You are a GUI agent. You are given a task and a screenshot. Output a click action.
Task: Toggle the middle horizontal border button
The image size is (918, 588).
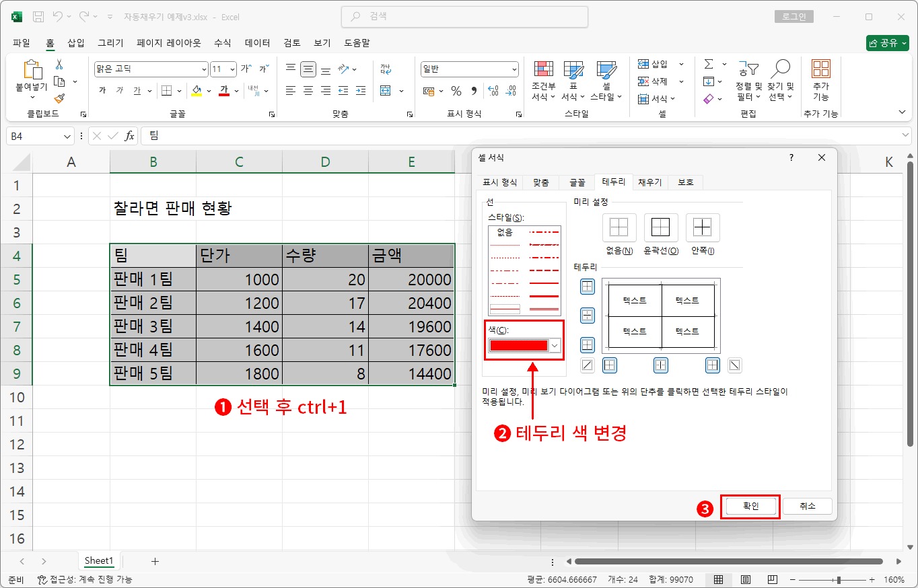click(x=588, y=316)
